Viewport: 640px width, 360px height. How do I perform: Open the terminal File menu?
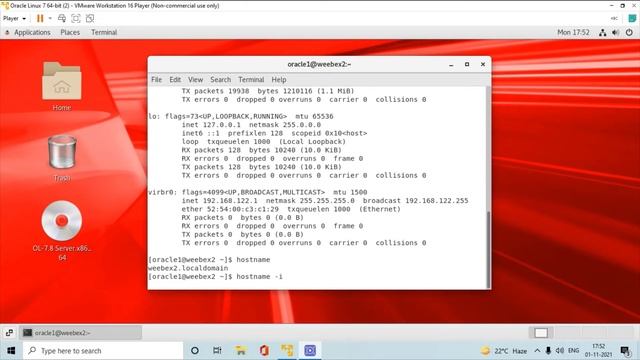click(156, 80)
